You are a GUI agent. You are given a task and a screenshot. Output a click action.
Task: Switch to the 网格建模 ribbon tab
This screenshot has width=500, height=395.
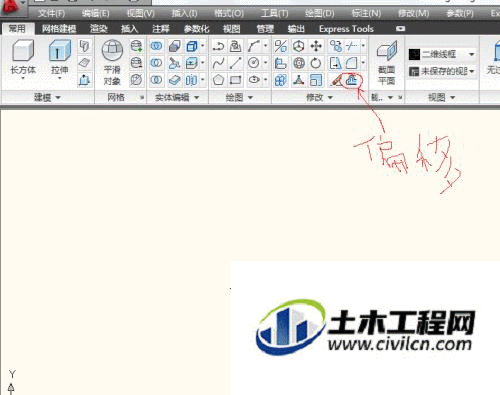click(x=59, y=29)
